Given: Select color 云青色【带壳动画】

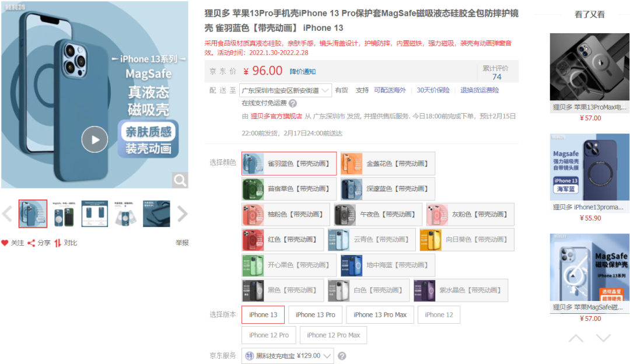Looking at the screenshot, I should point(372,239).
